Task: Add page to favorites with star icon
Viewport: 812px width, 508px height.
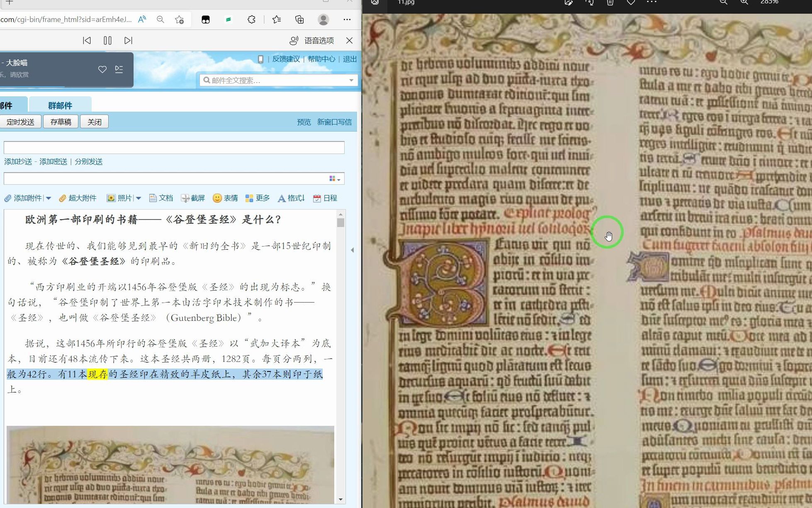Action: [179, 20]
